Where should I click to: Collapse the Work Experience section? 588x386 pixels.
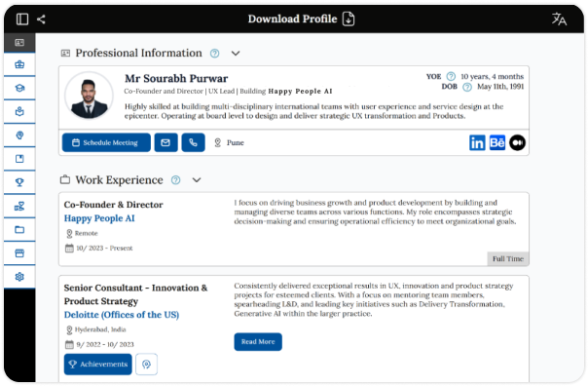click(x=197, y=180)
